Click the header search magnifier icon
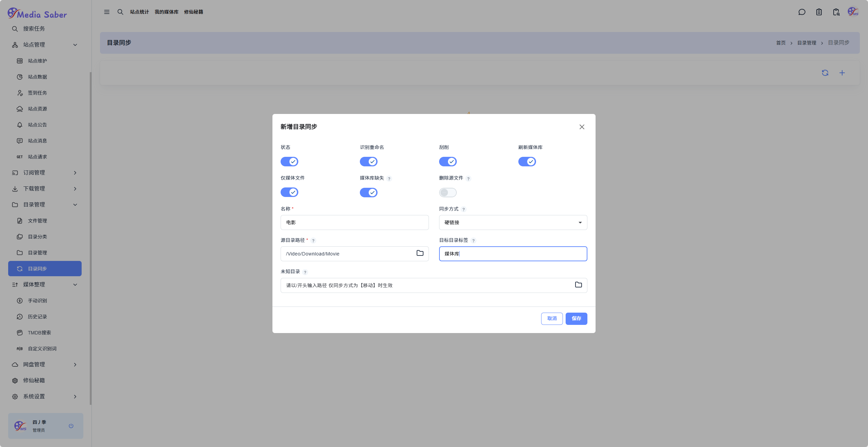 (120, 12)
